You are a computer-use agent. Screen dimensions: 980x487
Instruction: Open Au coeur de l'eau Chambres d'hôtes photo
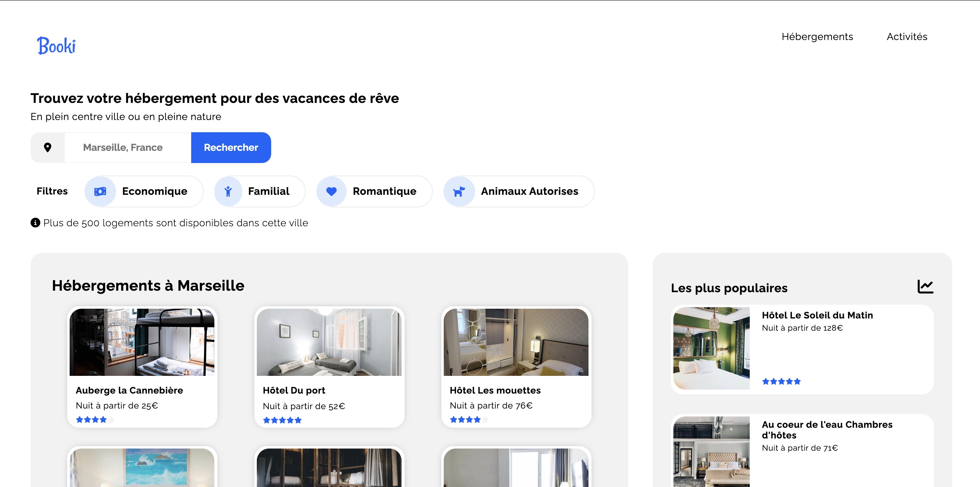712,452
